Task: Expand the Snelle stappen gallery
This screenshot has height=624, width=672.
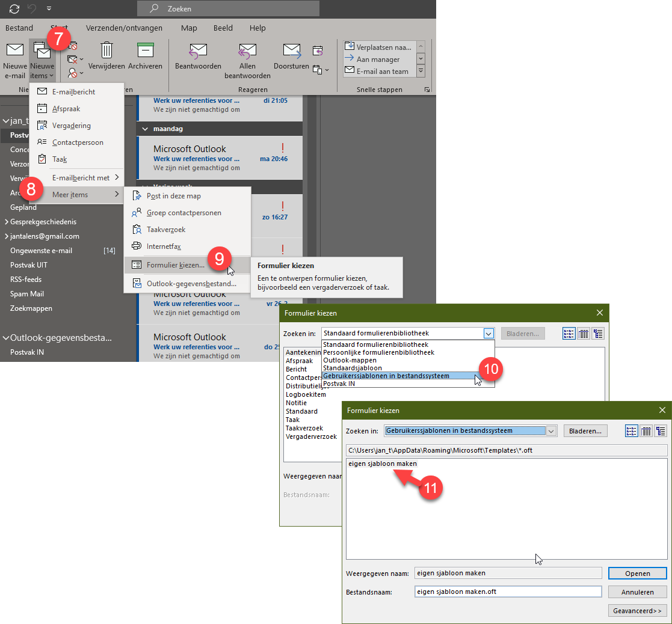Action: pyautogui.click(x=421, y=71)
